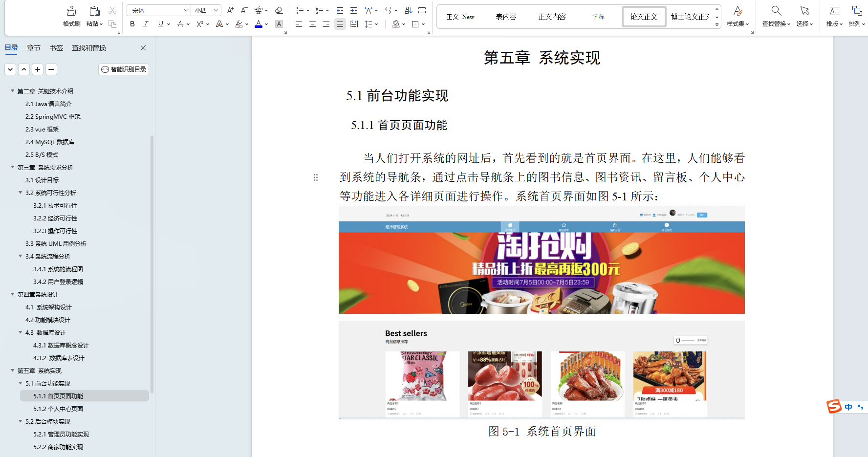Click the numbered list icon

[x=319, y=10]
